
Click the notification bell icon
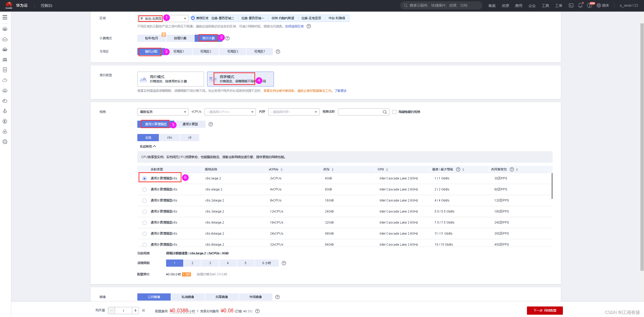(x=580, y=5)
